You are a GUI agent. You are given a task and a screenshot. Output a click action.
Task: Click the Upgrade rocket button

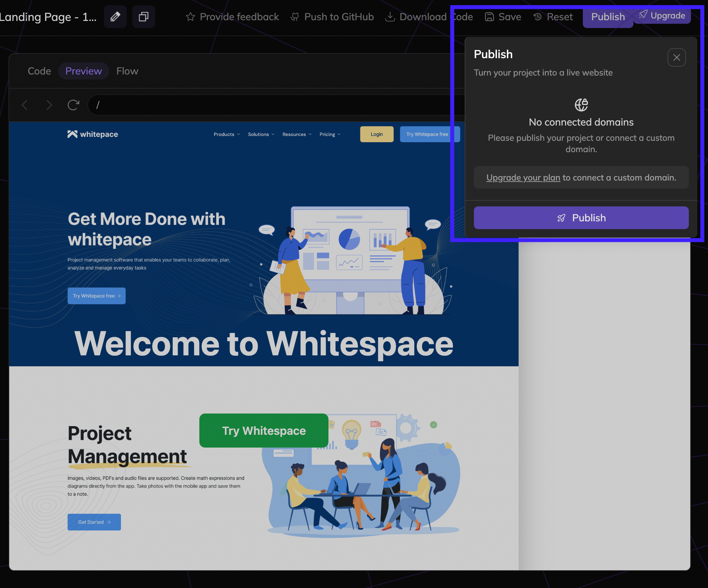pos(662,15)
